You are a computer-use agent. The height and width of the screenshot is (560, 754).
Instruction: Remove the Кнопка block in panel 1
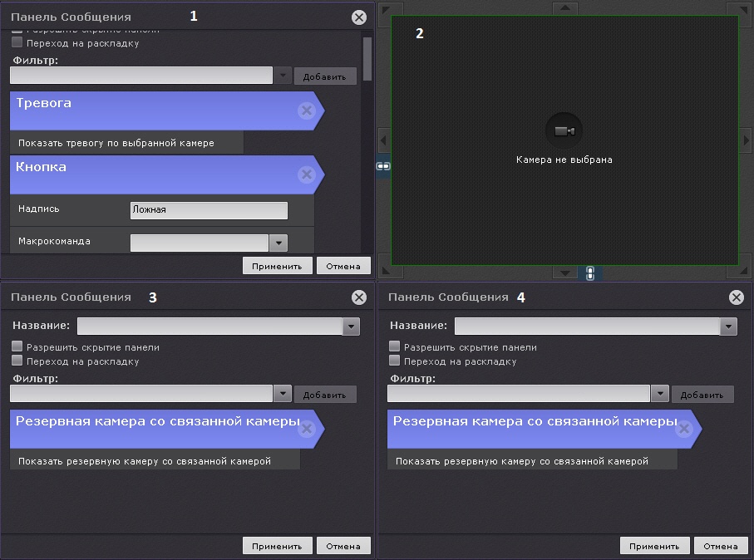306,174
